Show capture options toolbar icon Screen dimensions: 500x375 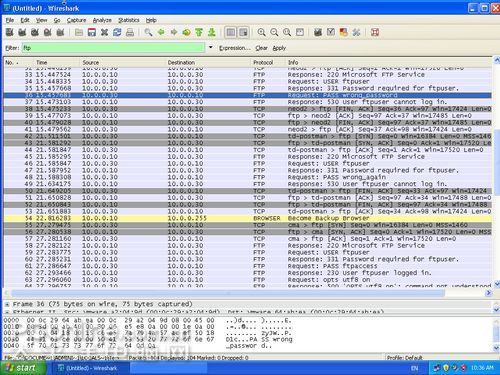pos(22,32)
